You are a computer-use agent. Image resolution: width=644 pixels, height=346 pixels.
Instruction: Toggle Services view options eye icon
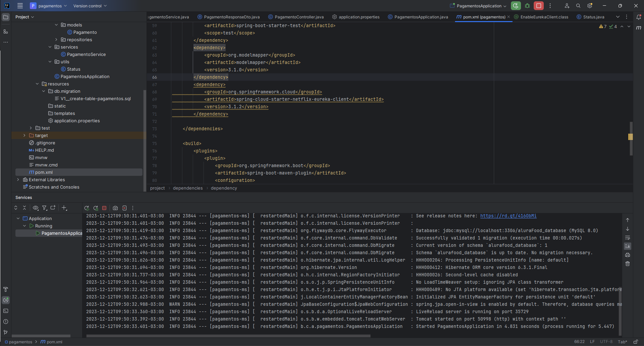coord(36,208)
